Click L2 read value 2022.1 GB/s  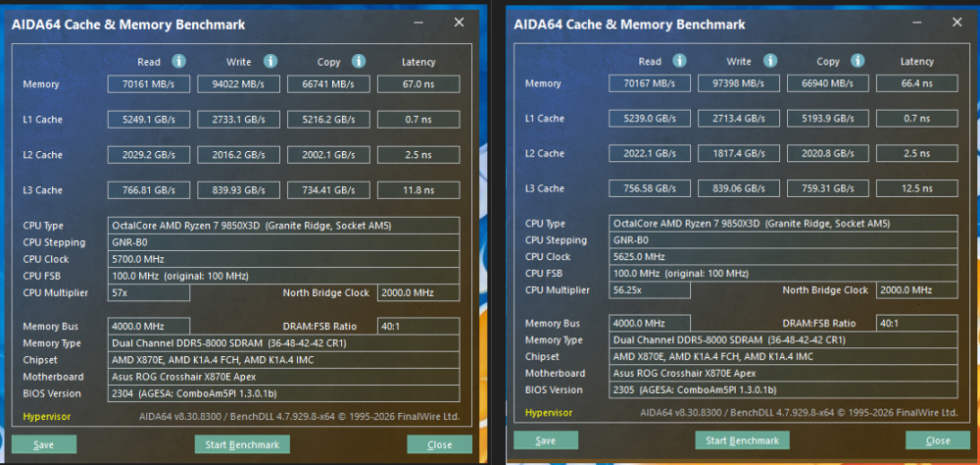(650, 153)
